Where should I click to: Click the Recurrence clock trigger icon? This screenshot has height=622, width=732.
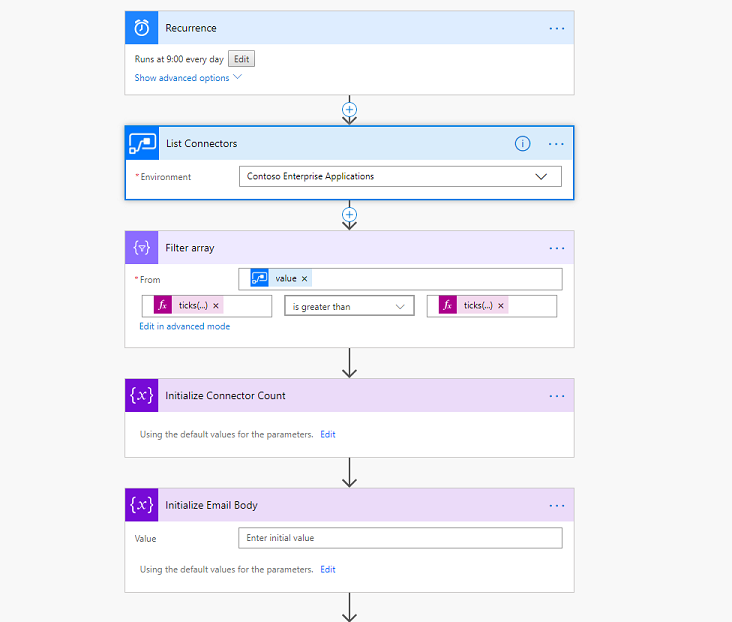[141, 28]
